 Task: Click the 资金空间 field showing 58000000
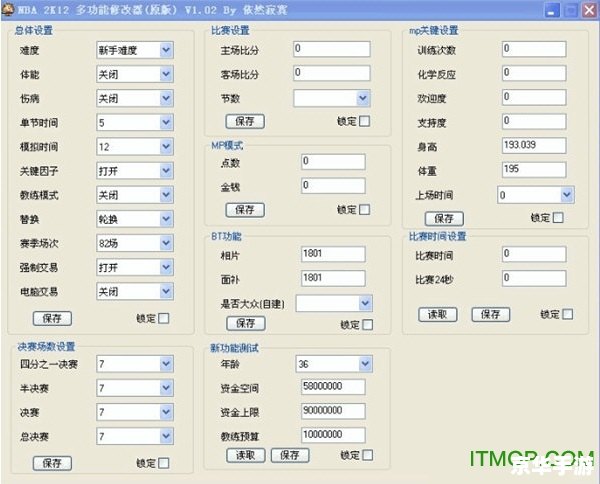point(333,387)
